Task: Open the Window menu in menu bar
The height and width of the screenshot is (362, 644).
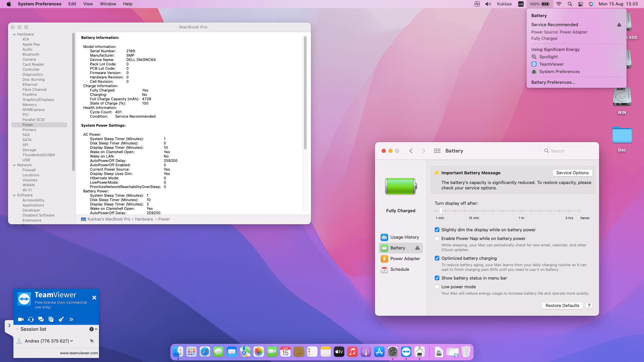Action: coord(108,4)
